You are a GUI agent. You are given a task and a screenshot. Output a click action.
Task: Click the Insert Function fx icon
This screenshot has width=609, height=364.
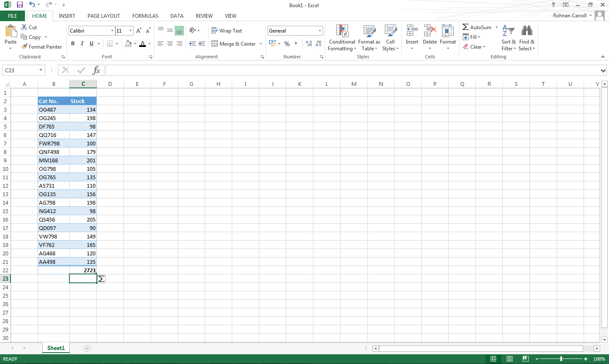click(x=96, y=70)
